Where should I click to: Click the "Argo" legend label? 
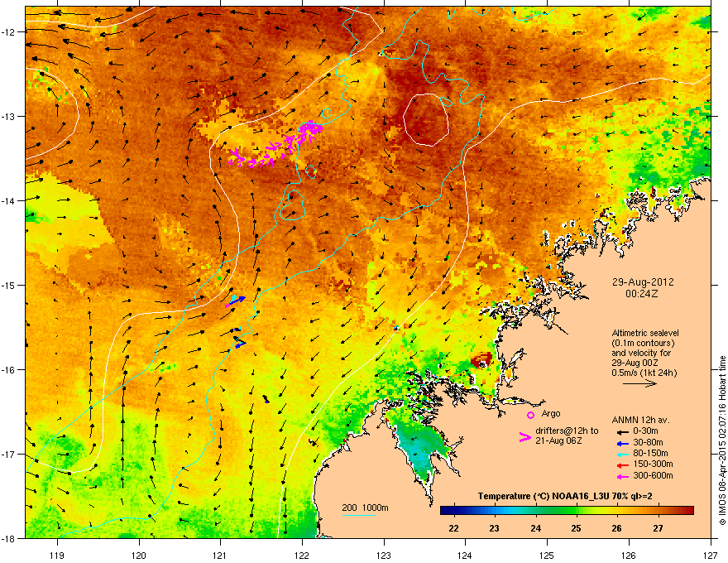[551, 414]
